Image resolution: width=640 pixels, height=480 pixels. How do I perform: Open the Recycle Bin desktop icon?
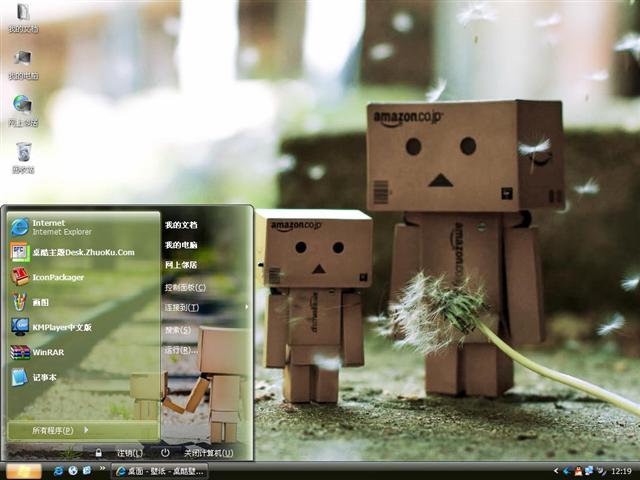point(23,154)
